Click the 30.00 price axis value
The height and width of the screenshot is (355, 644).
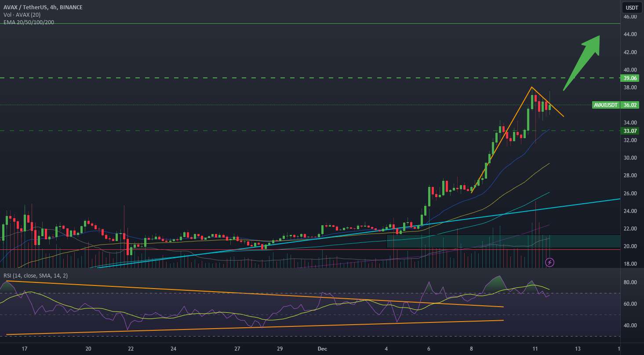[630, 157]
